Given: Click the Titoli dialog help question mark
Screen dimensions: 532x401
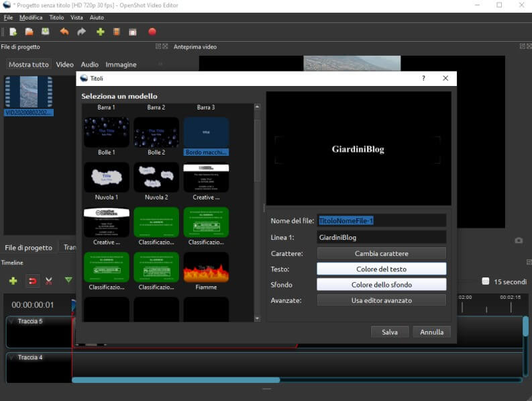Looking at the screenshot, I should pyautogui.click(x=423, y=79).
